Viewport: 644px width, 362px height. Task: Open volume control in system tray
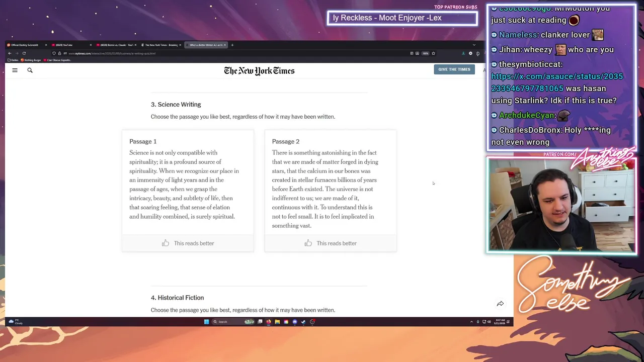click(x=489, y=322)
